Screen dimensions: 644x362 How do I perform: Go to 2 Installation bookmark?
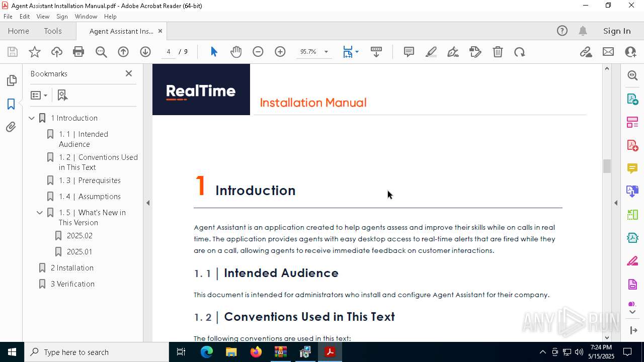point(72,268)
